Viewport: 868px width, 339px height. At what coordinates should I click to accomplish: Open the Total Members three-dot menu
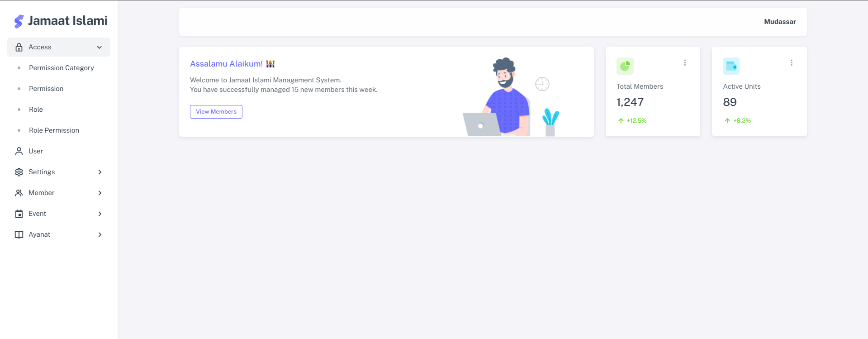685,63
